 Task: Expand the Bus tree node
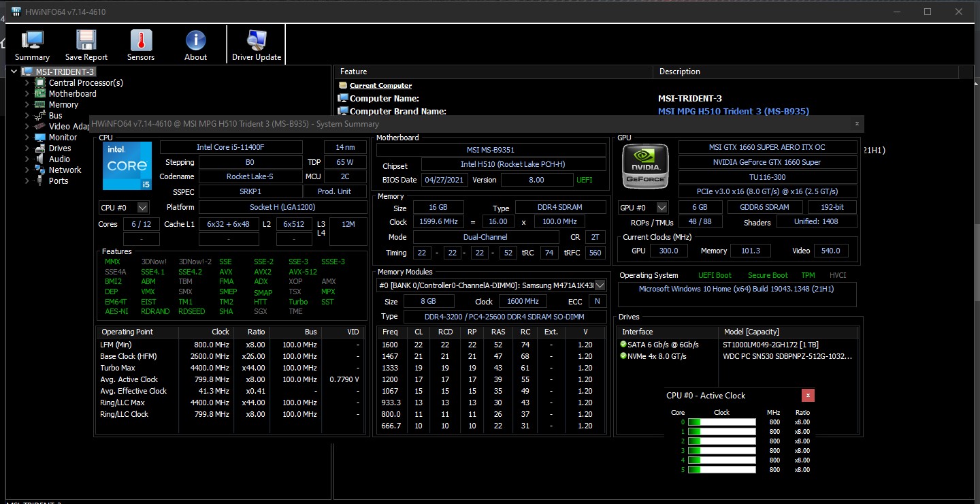[27, 115]
